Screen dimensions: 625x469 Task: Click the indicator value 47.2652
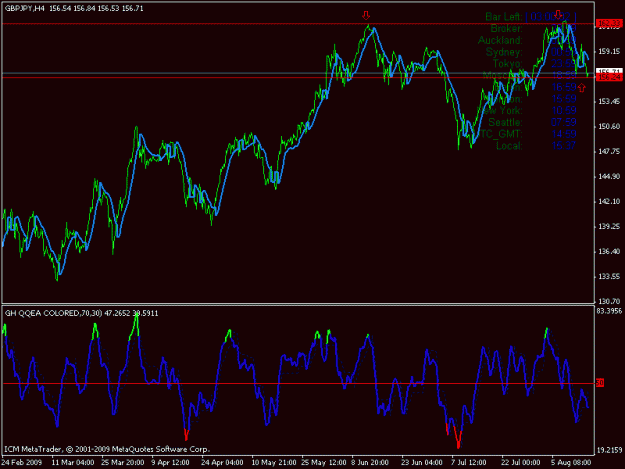[118, 313]
